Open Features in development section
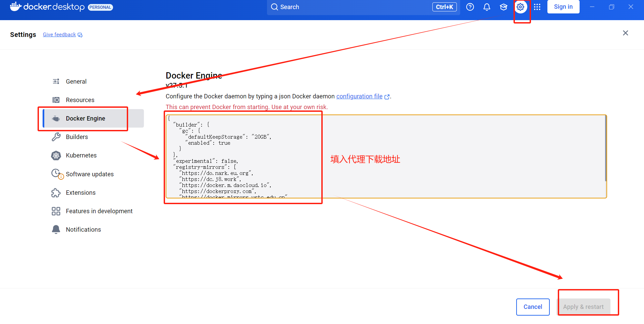This screenshot has height=324, width=644. click(93, 211)
